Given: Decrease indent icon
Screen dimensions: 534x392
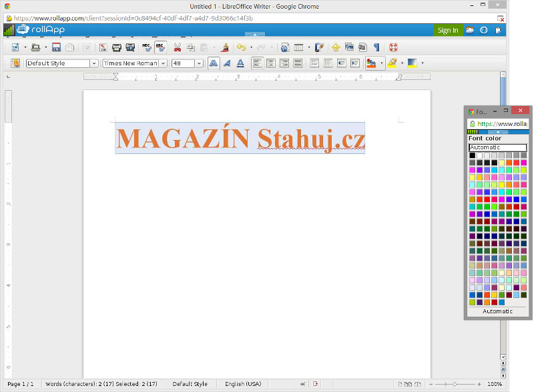Looking at the screenshot, I should coord(342,63).
